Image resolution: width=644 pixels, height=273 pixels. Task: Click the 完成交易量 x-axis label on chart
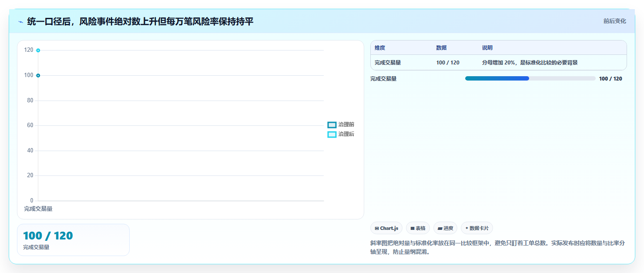38,209
